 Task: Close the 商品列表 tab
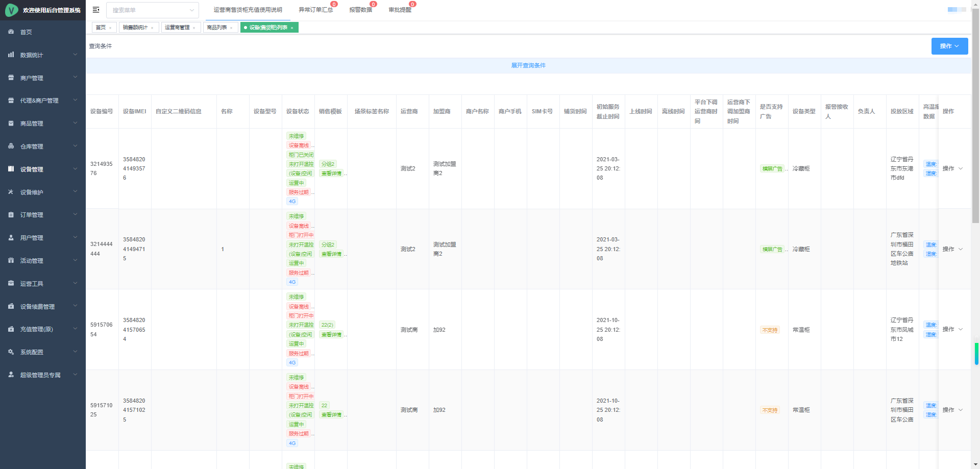tap(231, 28)
